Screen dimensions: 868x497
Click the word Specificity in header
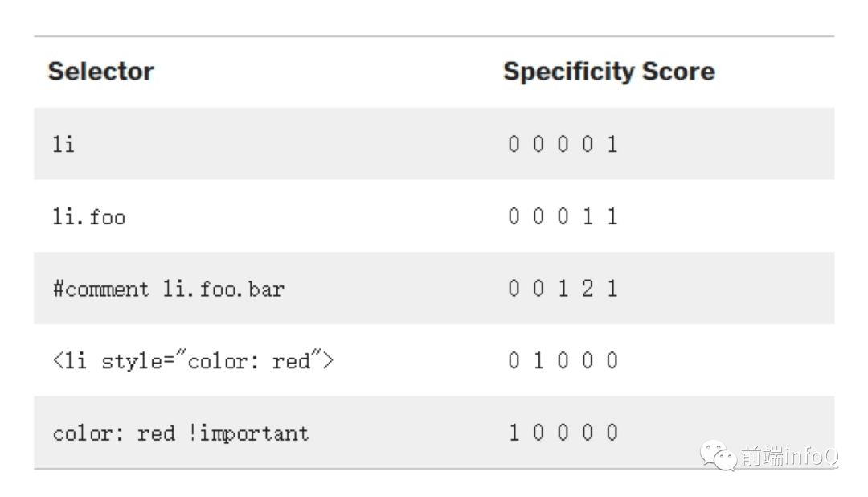(x=569, y=72)
